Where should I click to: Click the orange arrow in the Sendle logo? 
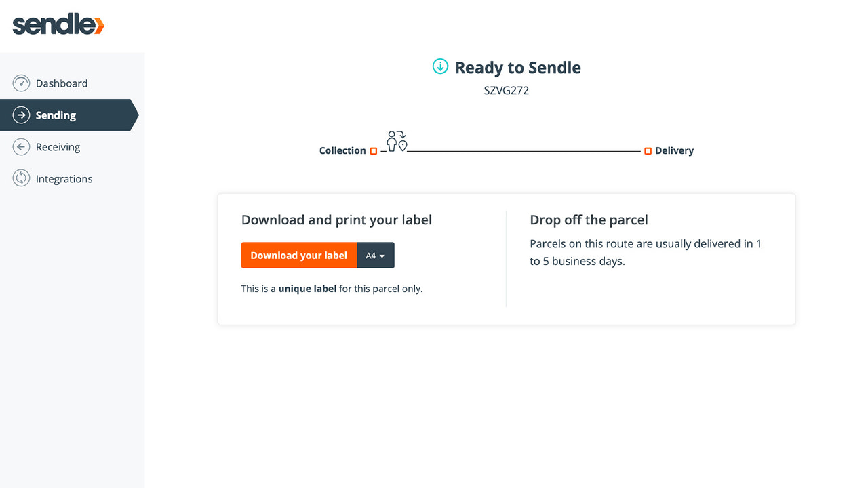(x=100, y=24)
